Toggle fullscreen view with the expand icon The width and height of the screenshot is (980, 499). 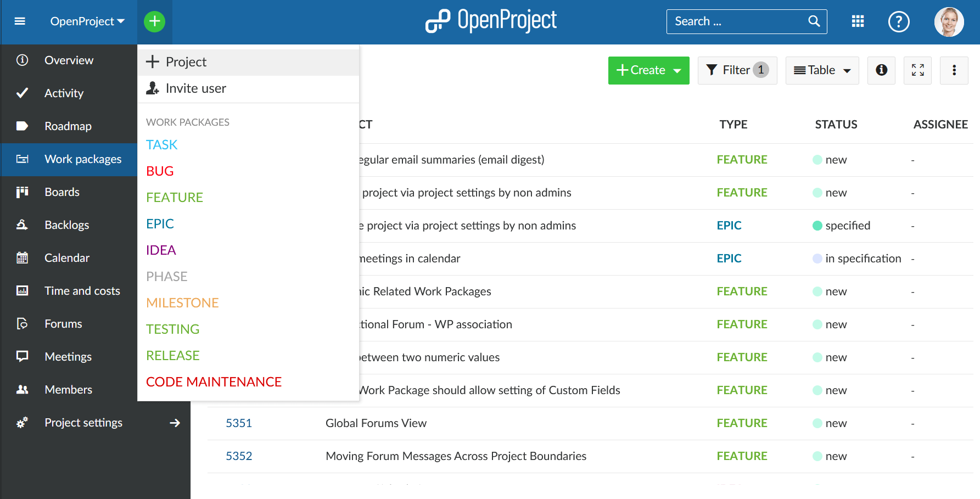pos(917,70)
